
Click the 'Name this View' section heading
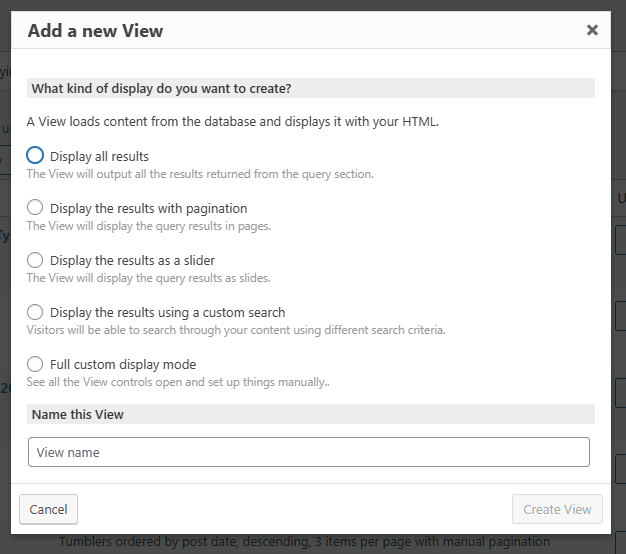click(78, 414)
